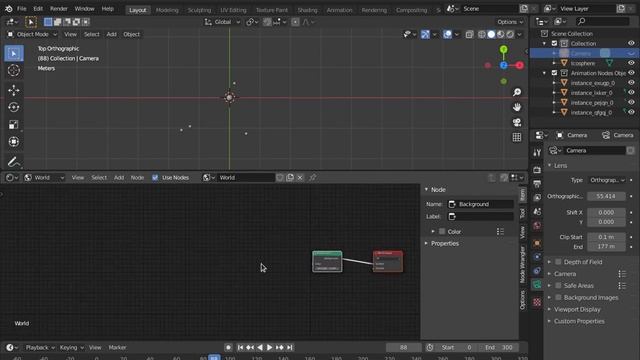Switch to Animation workspace tab
This screenshot has width=640, height=360.
[339, 10]
